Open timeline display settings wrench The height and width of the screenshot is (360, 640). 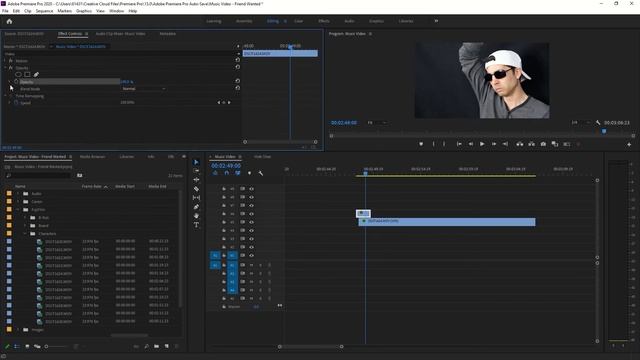click(x=260, y=173)
